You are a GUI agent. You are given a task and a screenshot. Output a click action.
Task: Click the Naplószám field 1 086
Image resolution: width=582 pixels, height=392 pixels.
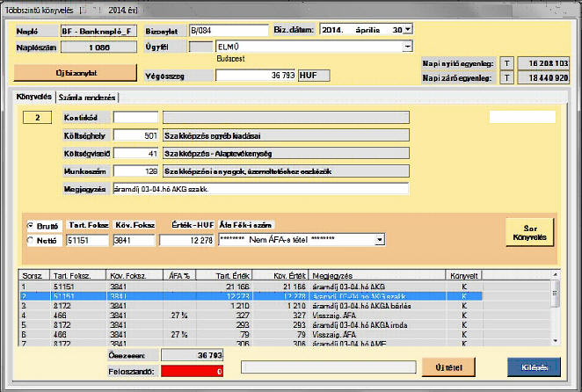(x=98, y=47)
